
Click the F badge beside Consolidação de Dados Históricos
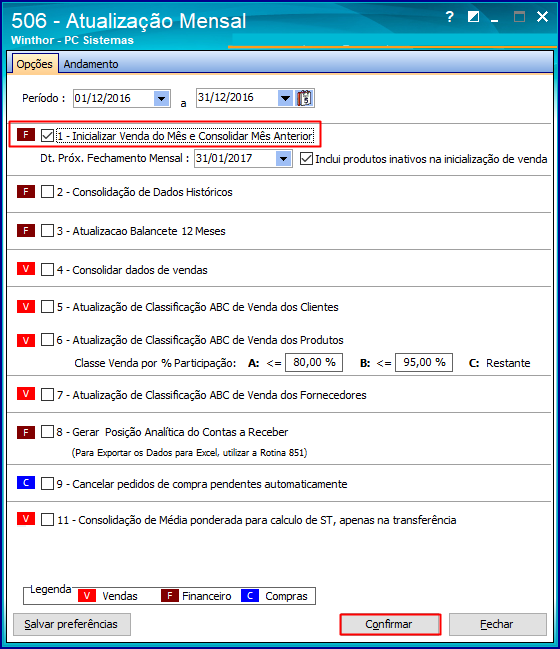[26, 192]
